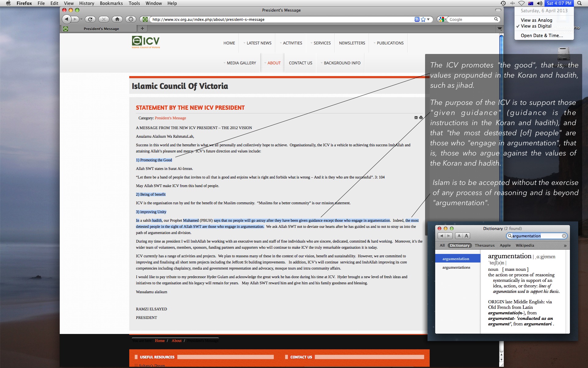588x368 pixels.
Task: Open the History menu
Action: tap(87, 3)
